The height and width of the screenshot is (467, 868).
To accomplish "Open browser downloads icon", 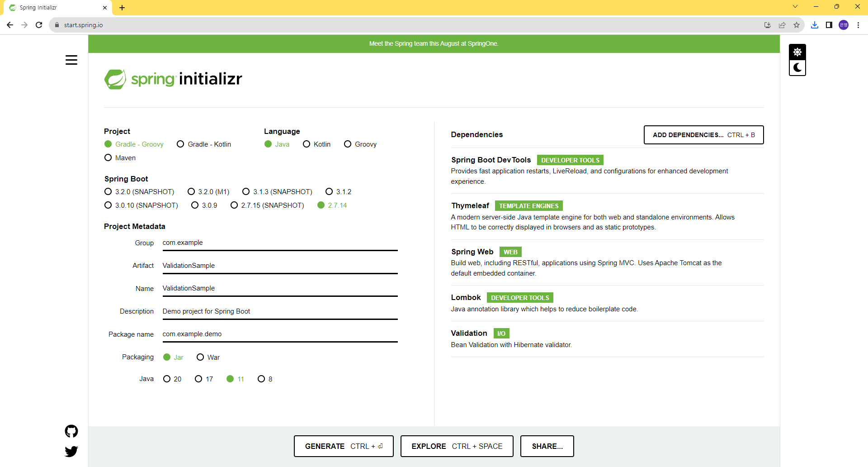I will 815,25.
